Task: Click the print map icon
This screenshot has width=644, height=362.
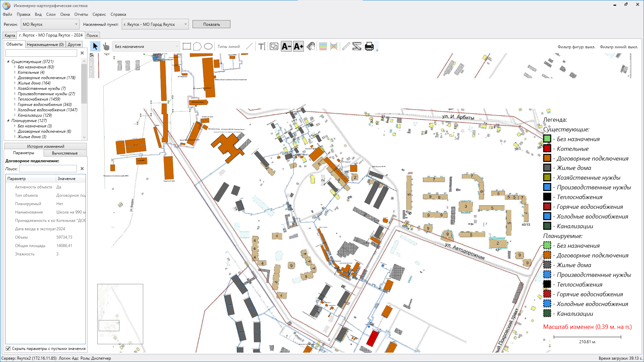Action: (x=369, y=46)
